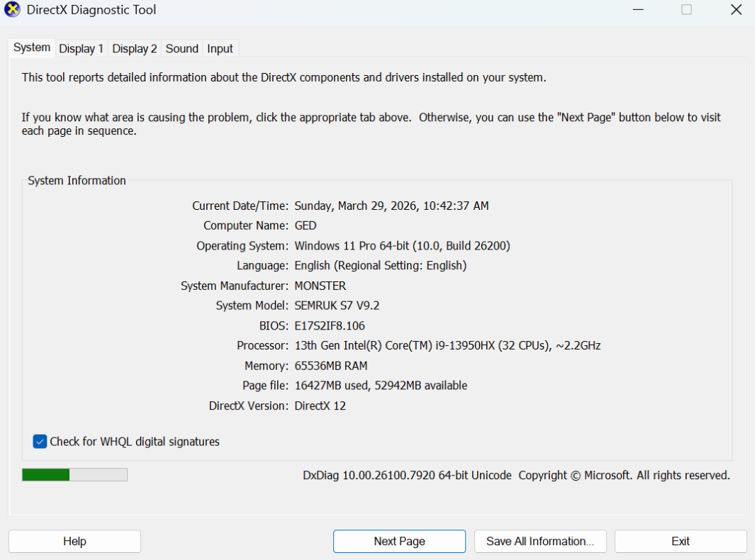Click the System tab
Viewport: 755px width, 560px height.
pos(32,47)
